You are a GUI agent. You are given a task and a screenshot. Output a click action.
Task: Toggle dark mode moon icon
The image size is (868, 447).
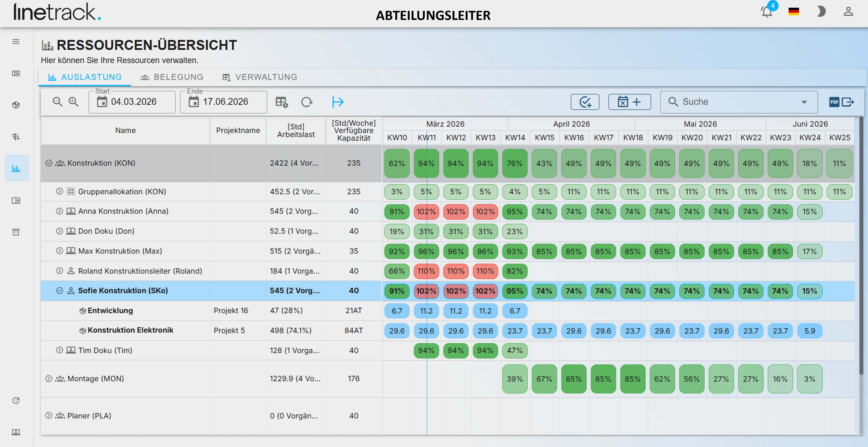[x=821, y=11]
